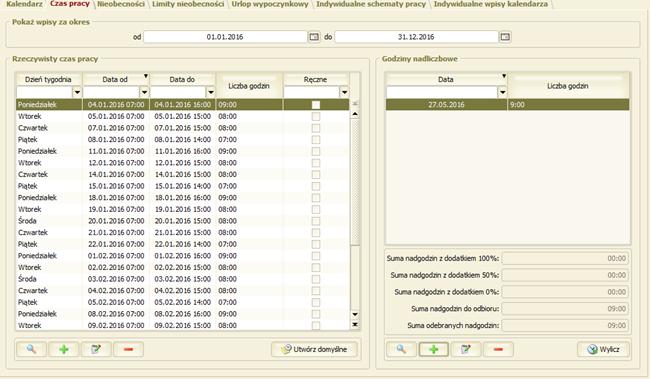Viewport: 650px width, 379px height.
Task: Toggle Ręczne checkbox for 08.01.2016 row
Action: point(316,140)
